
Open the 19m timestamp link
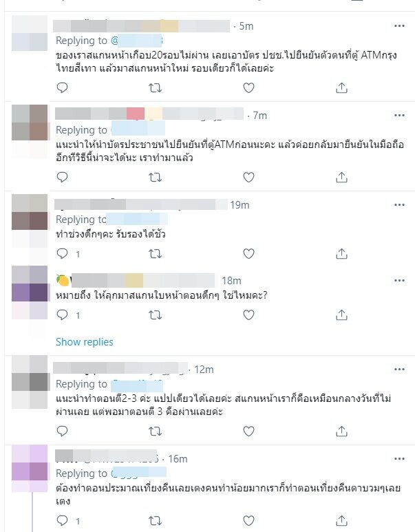point(240,205)
